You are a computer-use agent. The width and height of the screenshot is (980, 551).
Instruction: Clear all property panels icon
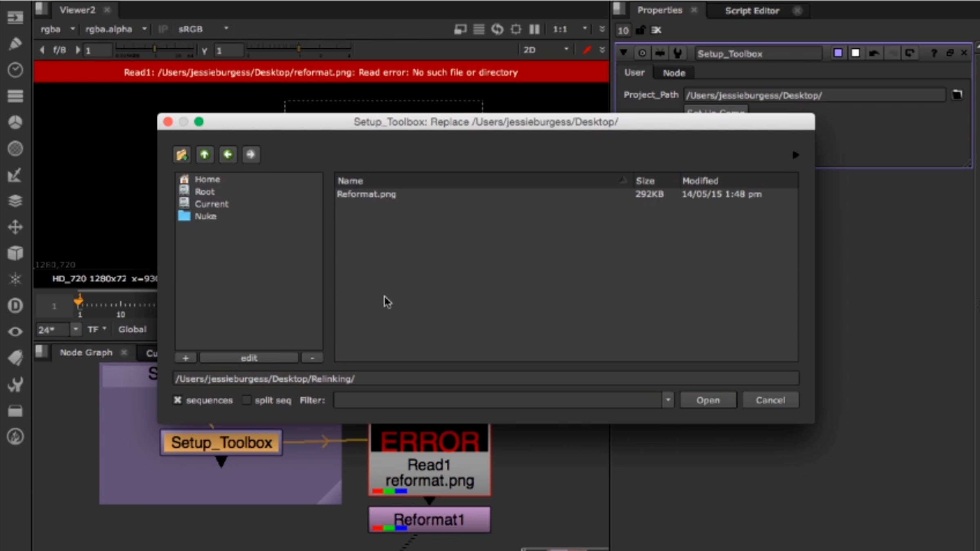pos(656,30)
